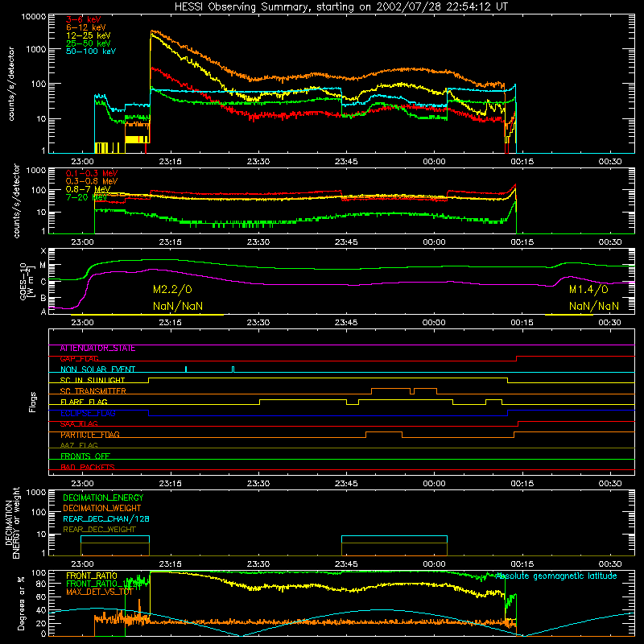The height and width of the screenshot is (644, 644).
Task: Click the Degrees or % axis title
Action: coord(21,603)
